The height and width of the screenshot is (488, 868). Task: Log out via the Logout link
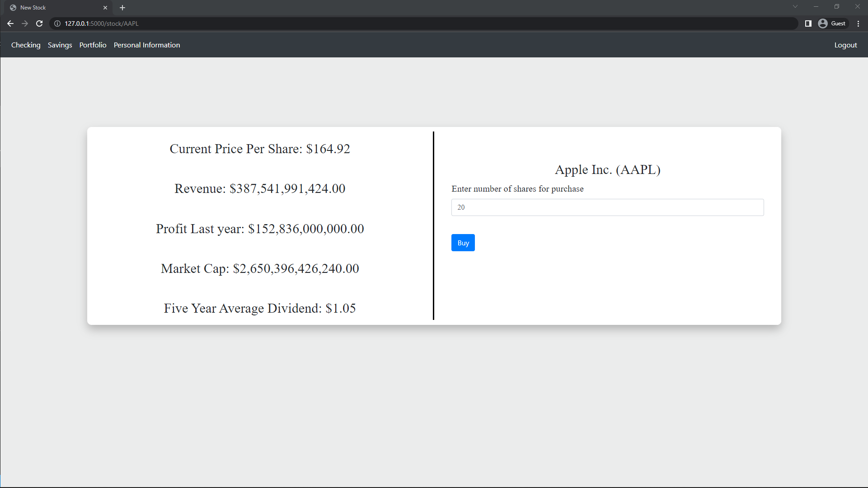(845, 45)
